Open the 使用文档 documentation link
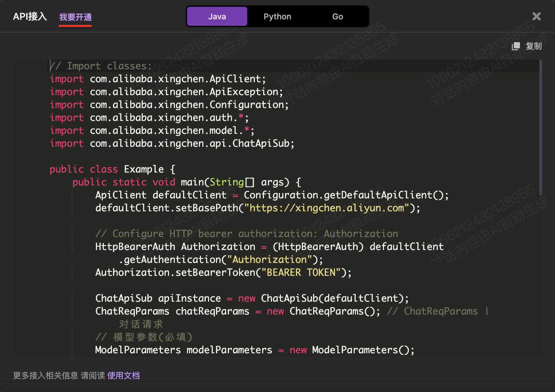 pos(123,375)
